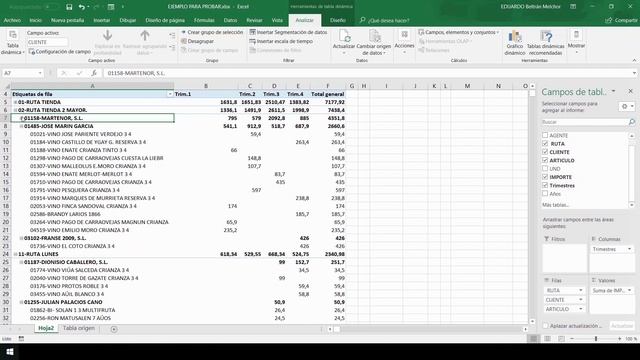Uncheck the ARTICULO field checkbox

[545, 160]
